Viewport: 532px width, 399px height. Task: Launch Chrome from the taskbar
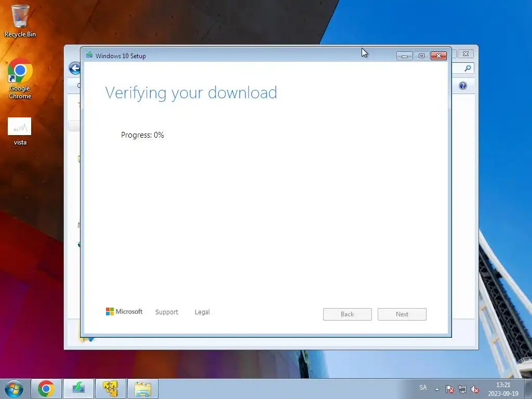point(46,389)
